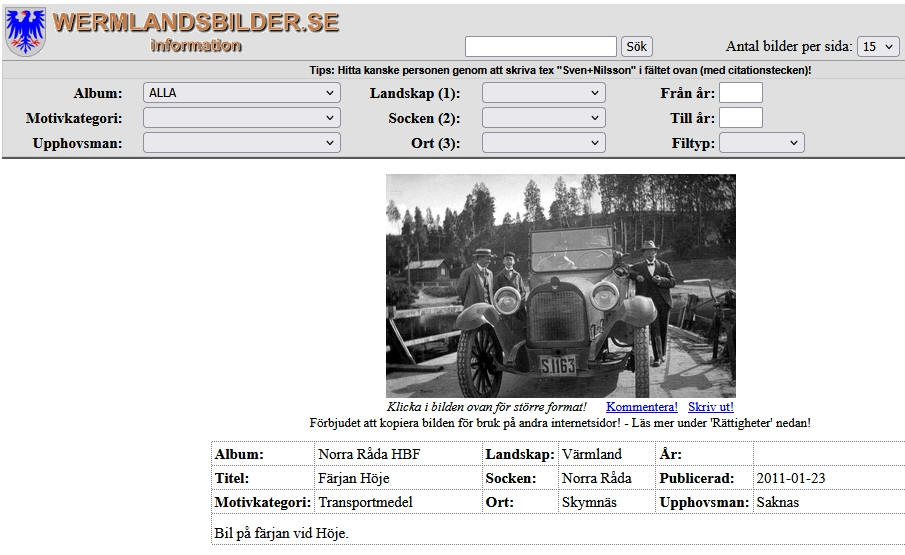Click the Transportmedel category value
Screen dimensions: 905x555
365,502
